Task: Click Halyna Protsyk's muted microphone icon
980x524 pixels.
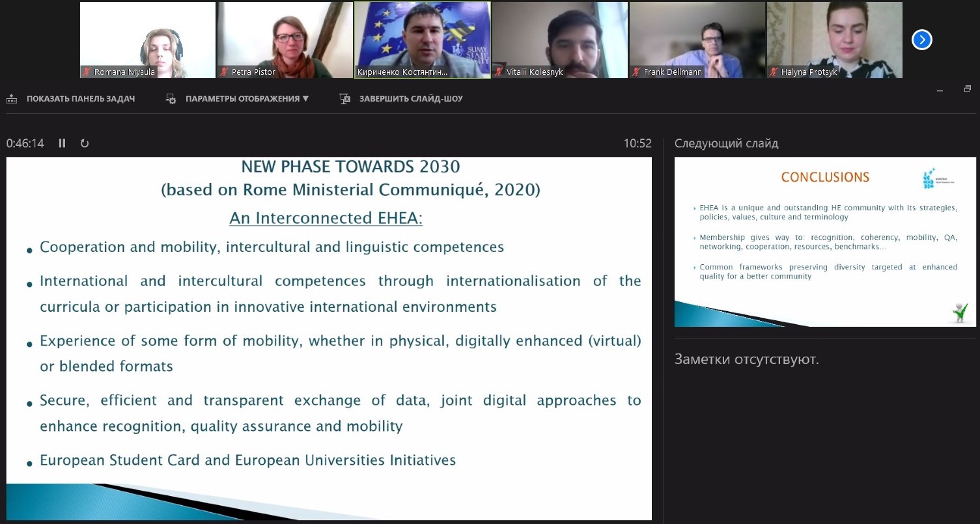Action: coord(774,72)
